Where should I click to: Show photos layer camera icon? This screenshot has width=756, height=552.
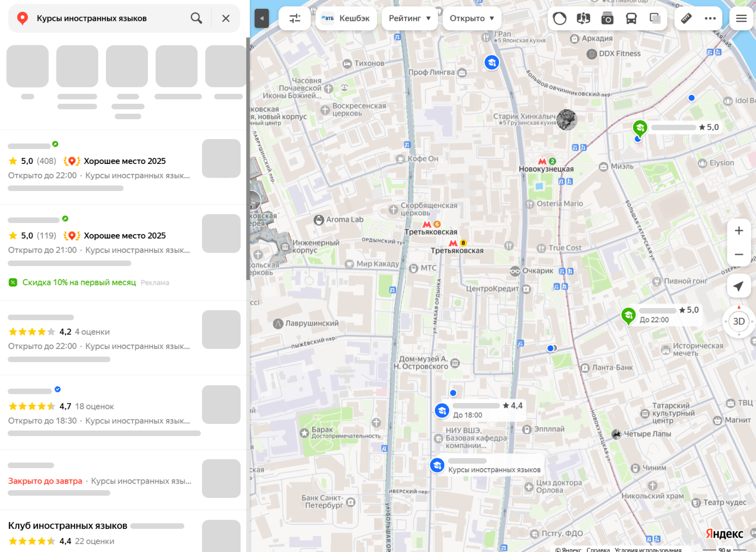[607, 18]
